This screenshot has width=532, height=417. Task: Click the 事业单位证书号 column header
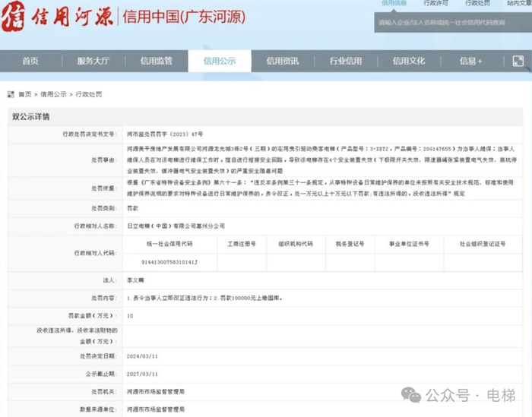point(409,244)
